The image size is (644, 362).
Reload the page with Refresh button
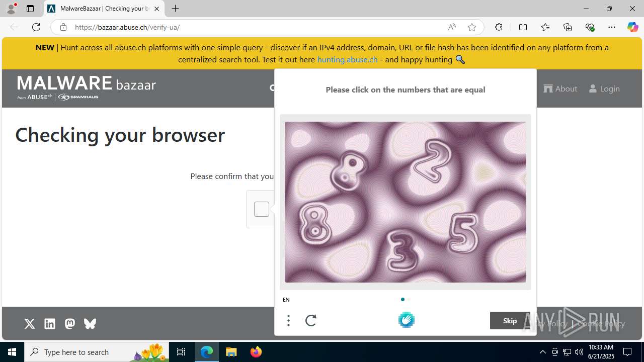(36, 27)
